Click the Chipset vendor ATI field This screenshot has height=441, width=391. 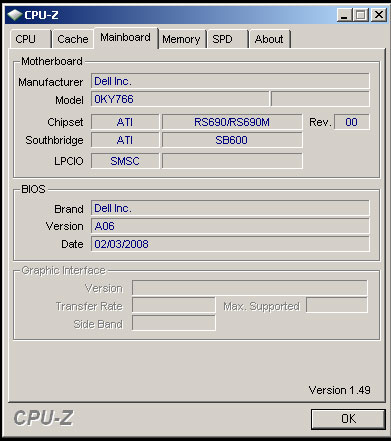point(125,122)
